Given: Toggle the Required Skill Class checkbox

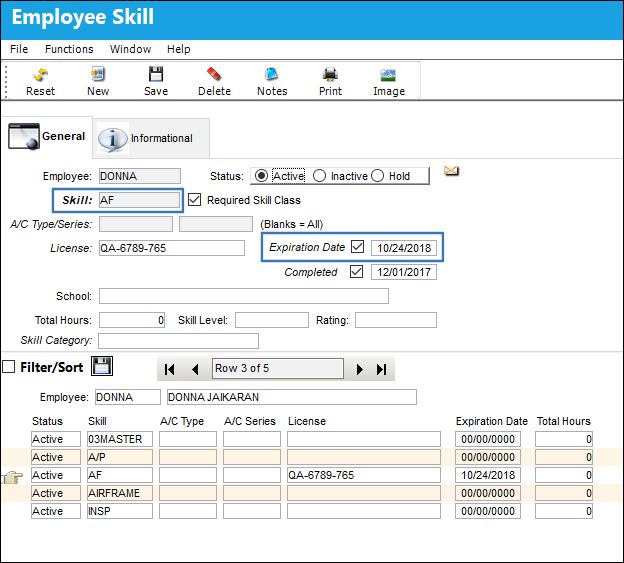Looking at the screenshot, I should pos(194,200).
